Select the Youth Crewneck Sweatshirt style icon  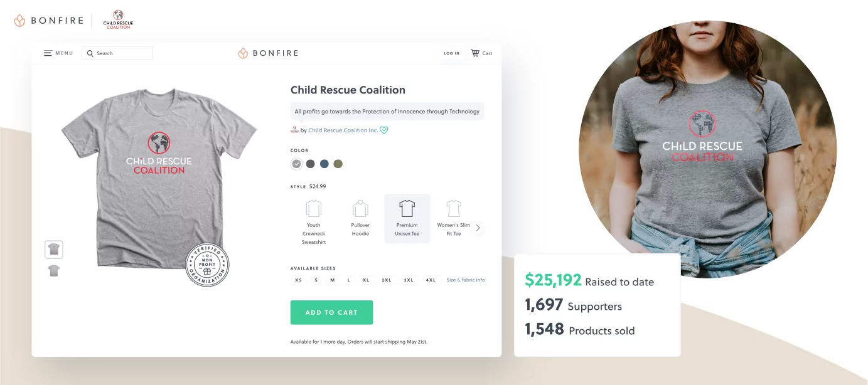tap(313, 208)
